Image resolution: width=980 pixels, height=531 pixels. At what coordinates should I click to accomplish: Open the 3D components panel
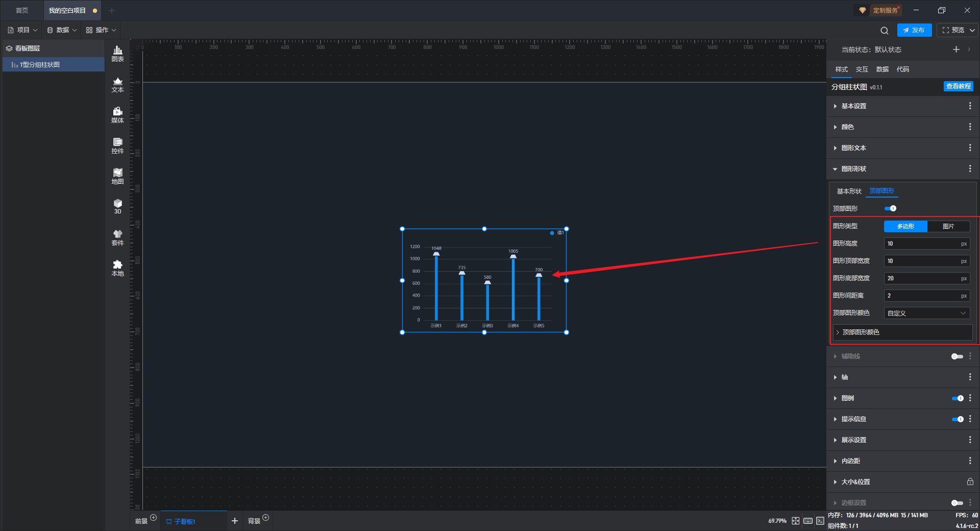pos(117,206)
